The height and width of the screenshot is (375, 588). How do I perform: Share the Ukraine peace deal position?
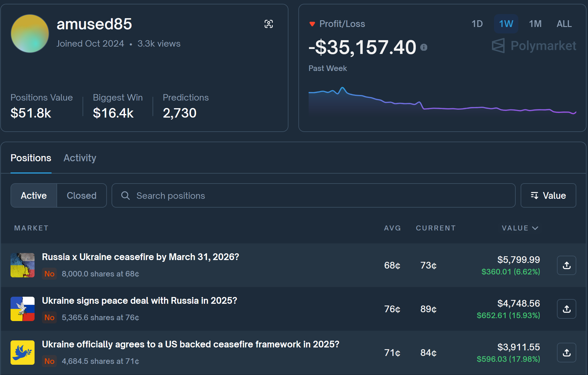tap(566, 309)
